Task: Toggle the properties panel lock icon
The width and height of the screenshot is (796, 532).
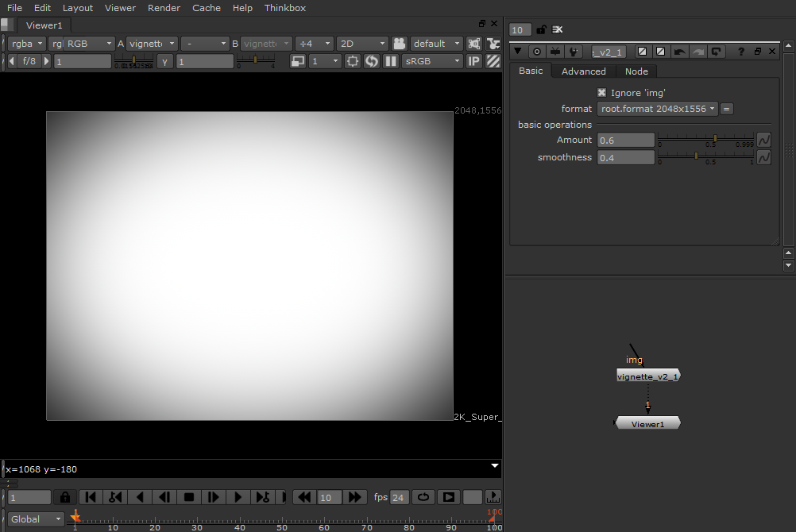Action: tap(541, 29)
